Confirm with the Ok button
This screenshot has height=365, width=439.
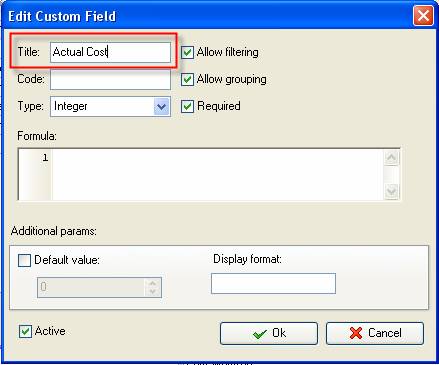(x=269, y=333)
